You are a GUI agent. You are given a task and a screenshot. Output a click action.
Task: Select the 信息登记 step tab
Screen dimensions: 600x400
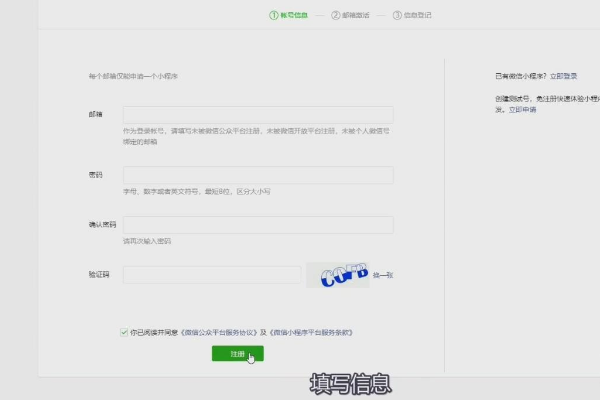coord(419,15)
